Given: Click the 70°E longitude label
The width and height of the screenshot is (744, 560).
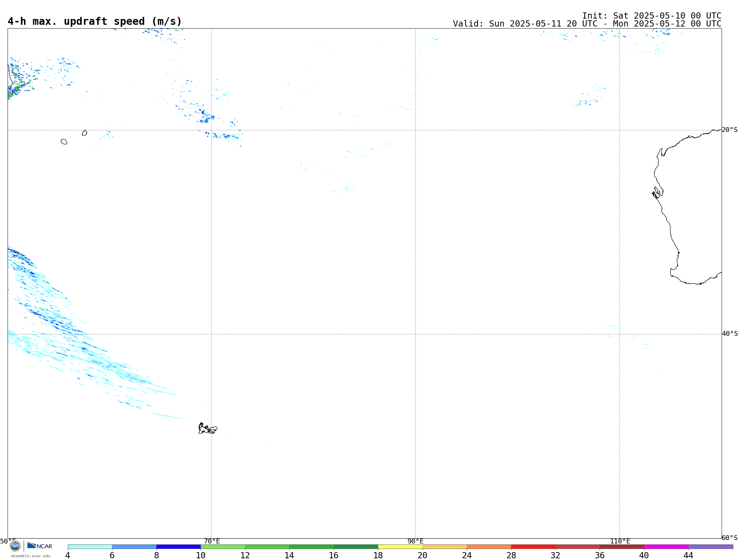Looking at the screenshot, I should (x=212, y=541).
